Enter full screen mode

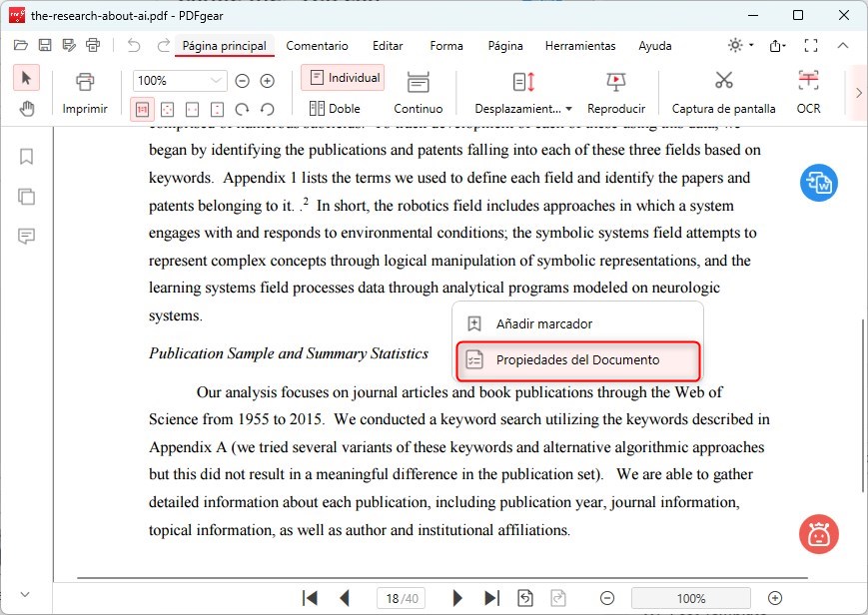(x=811, y=45)
